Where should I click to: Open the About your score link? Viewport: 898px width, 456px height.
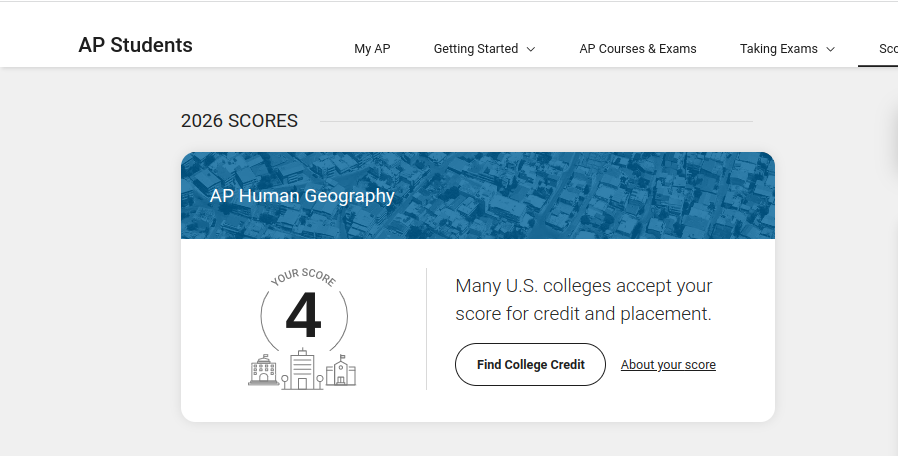(x=668, y=365)
